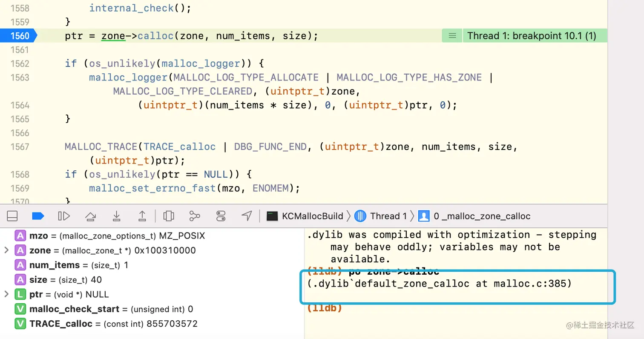This screenshot has height=339, width=644.
Task: Click MALLOC_LOG_TYPE_CLEARED in the code
Action: click(x=183, y=91)
